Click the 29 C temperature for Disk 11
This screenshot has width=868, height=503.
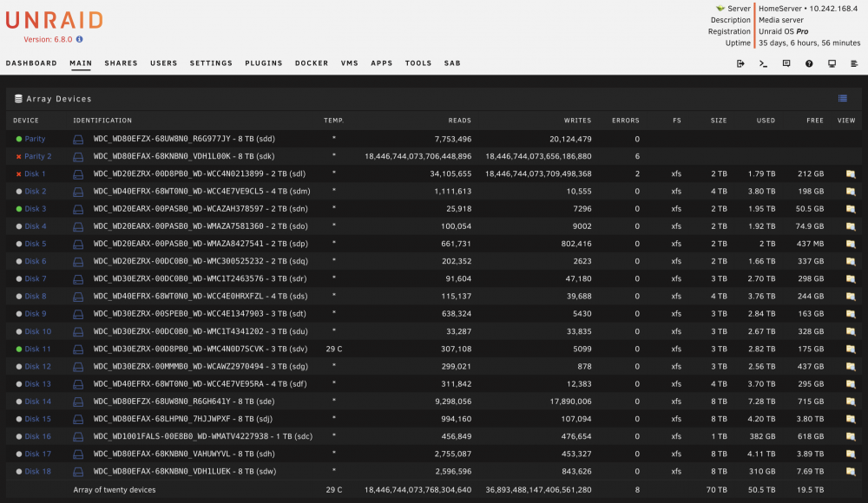[334, 349]
